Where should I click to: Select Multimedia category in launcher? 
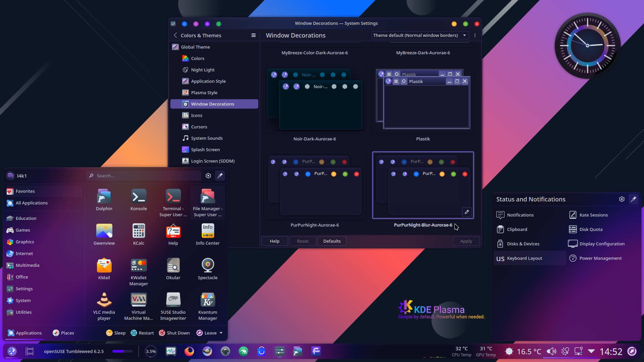tap(44, 265)
